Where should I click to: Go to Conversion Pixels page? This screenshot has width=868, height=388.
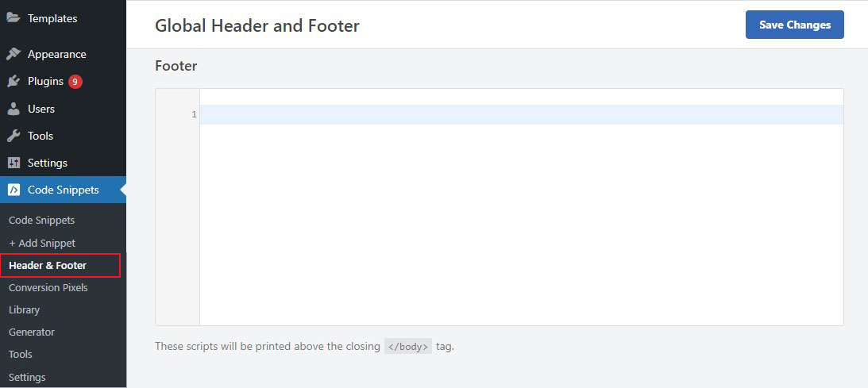[48, 287]
